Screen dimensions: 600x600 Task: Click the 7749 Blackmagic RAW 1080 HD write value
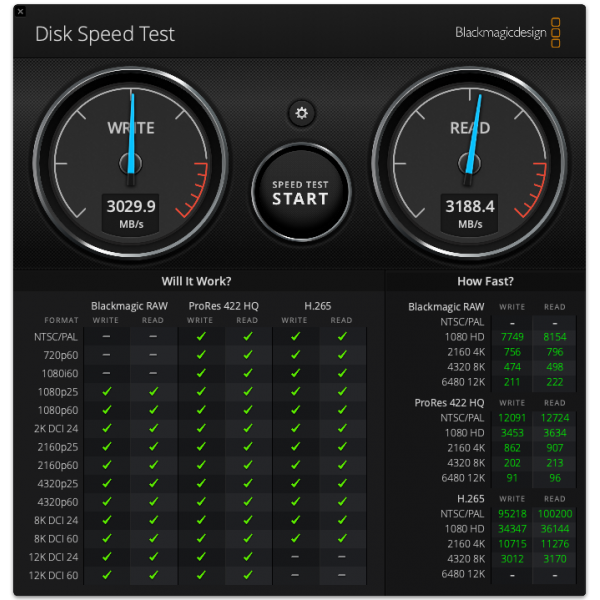(x=512, y=337)
